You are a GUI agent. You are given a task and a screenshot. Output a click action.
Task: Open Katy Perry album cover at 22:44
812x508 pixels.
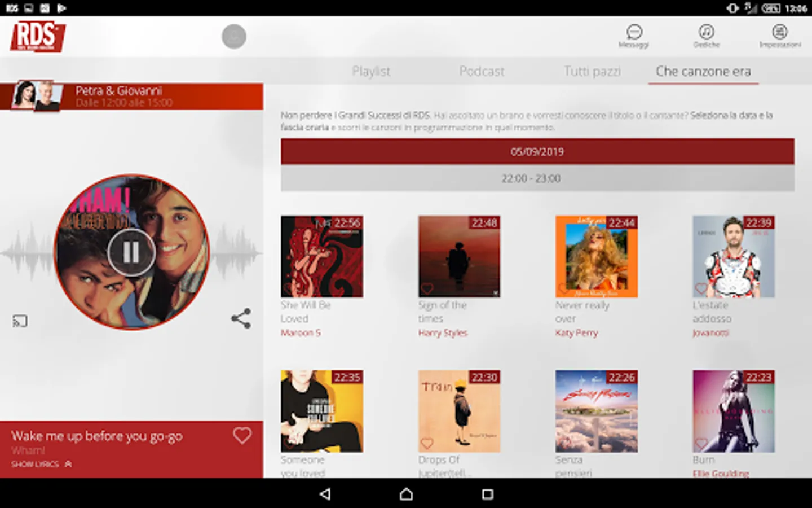pos(596,256)
